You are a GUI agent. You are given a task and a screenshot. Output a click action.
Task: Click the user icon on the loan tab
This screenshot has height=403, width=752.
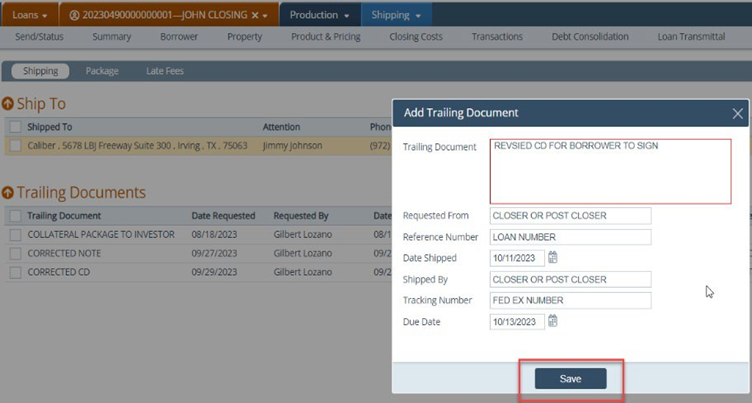point(74,15)
